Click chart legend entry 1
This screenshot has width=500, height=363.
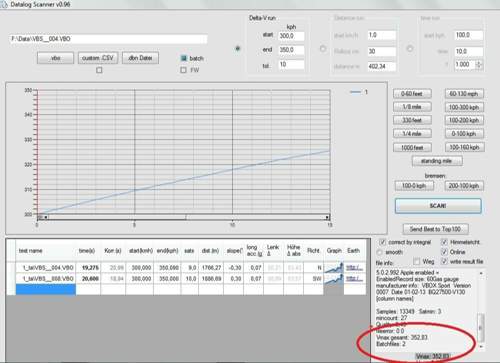(359, 92)
